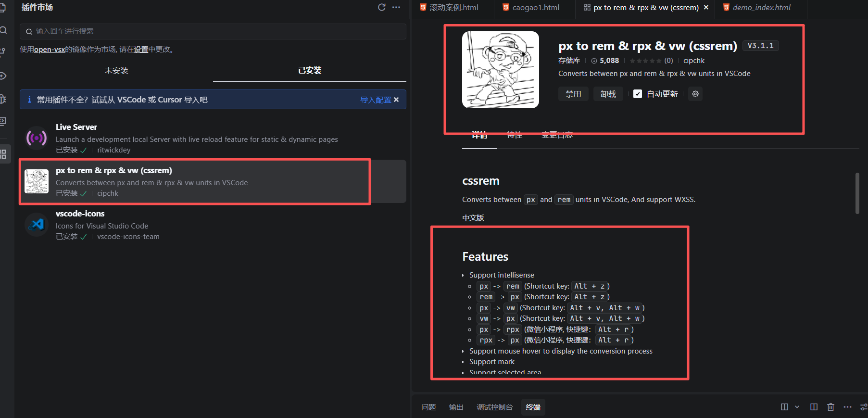Image resolution: width=868 pixels, height=418 pixels.
Task: Close the px to rem extension tab
Action: pos(706,7)
